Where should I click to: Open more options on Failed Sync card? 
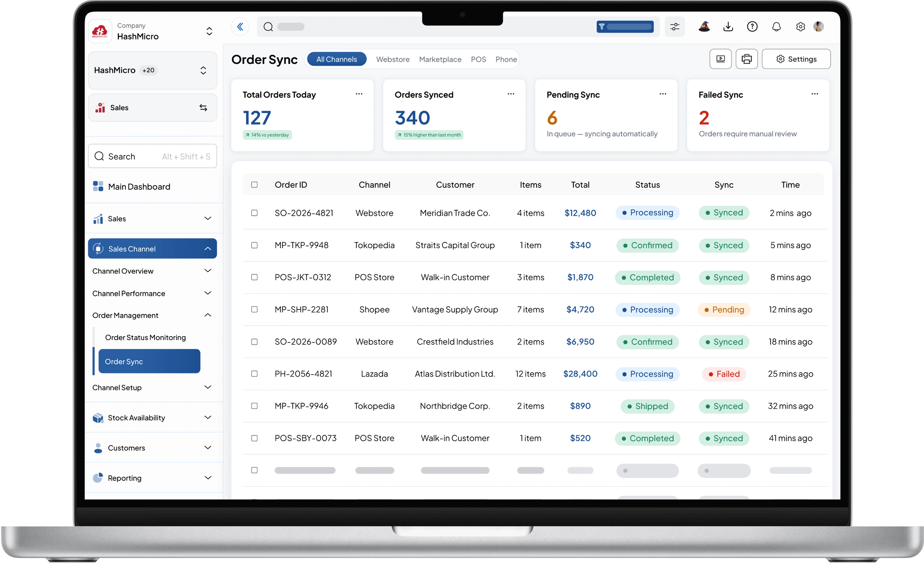point(815,94)
